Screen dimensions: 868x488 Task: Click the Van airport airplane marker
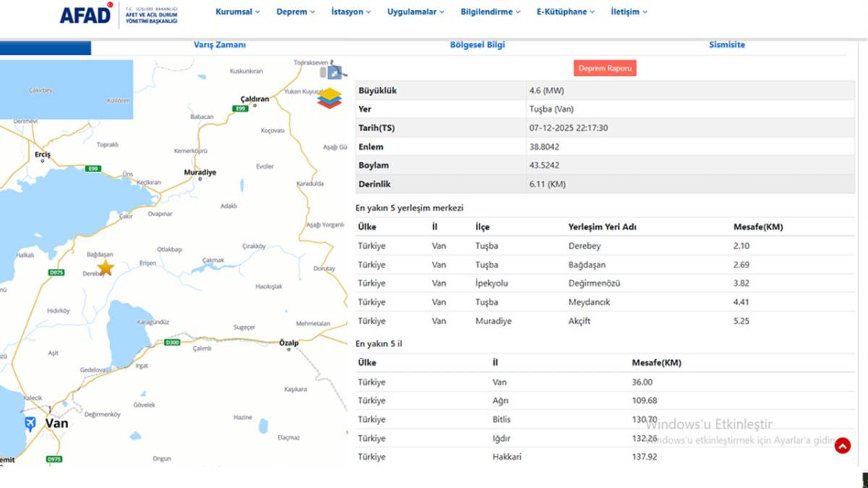pos(30,423)
